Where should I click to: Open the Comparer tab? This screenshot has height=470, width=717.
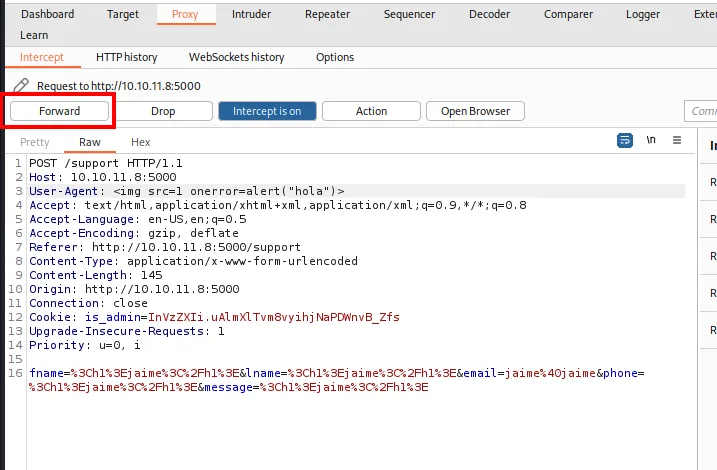(x=568, y=14)
